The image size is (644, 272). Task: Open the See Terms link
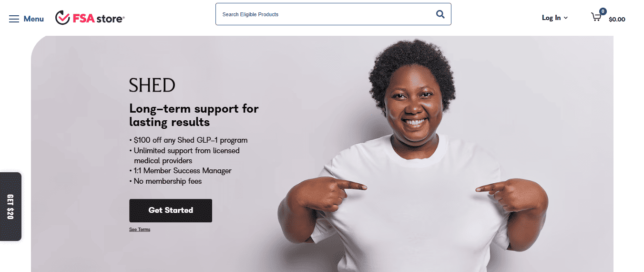pyautogui.click(x=140, y=230)
